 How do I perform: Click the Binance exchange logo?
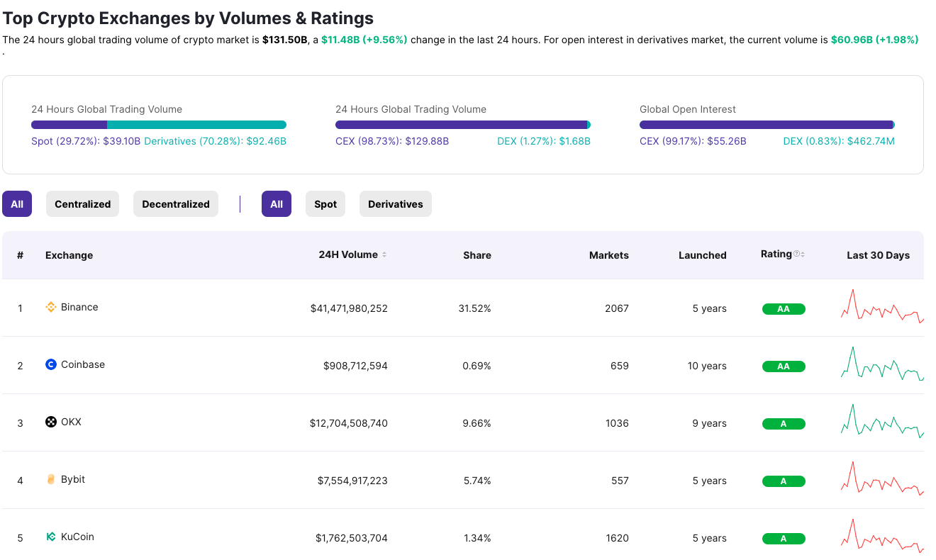(x=50, y=306)
